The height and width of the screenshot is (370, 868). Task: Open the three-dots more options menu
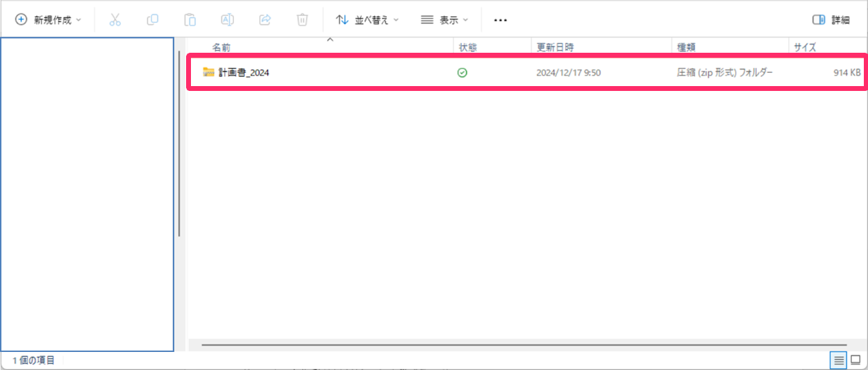click(x=501, y=20)
